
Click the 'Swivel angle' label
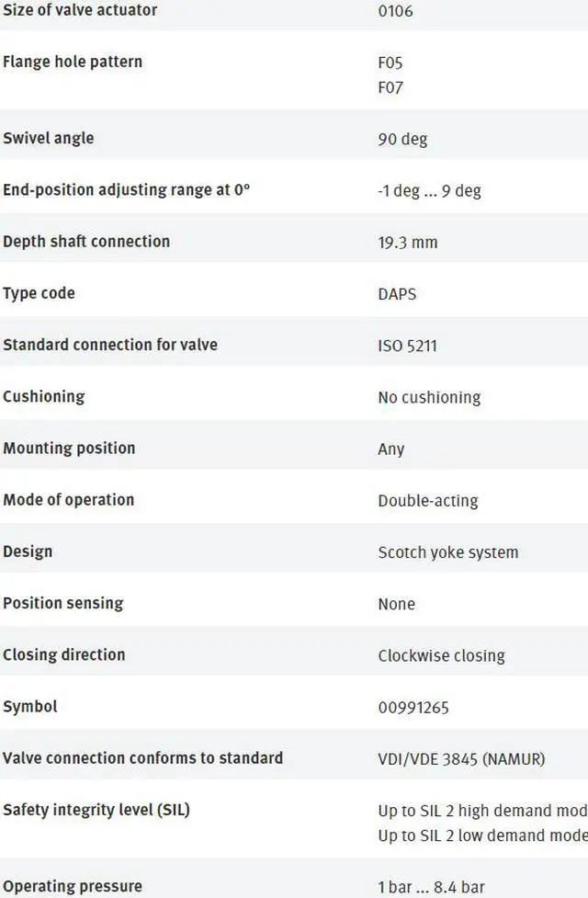coord(49,139)
